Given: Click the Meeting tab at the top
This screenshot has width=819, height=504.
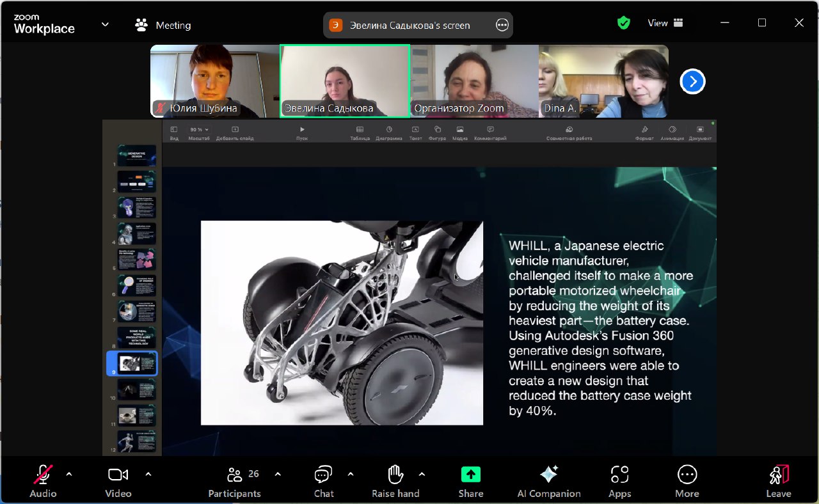Looking at the screenshot, I should coord(164,26).
